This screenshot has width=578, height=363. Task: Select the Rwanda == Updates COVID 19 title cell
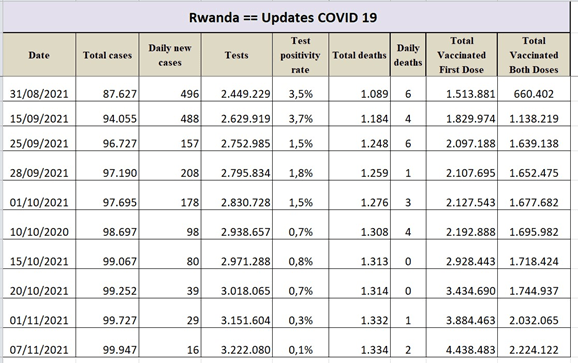(x=286, y=17)
